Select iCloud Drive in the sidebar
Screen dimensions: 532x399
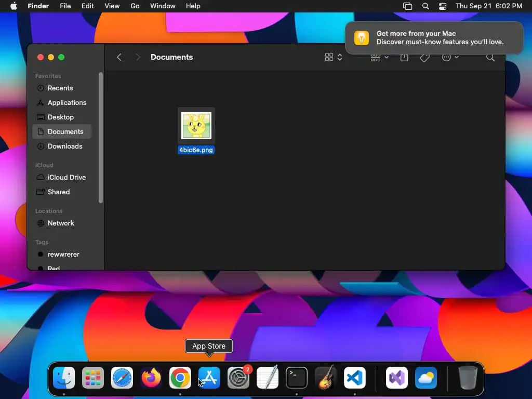click(x=62, y=178)
